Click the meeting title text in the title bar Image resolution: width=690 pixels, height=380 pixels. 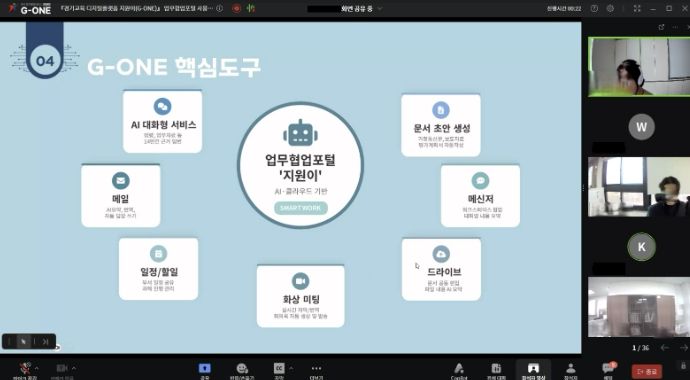[x=137, y=8]
